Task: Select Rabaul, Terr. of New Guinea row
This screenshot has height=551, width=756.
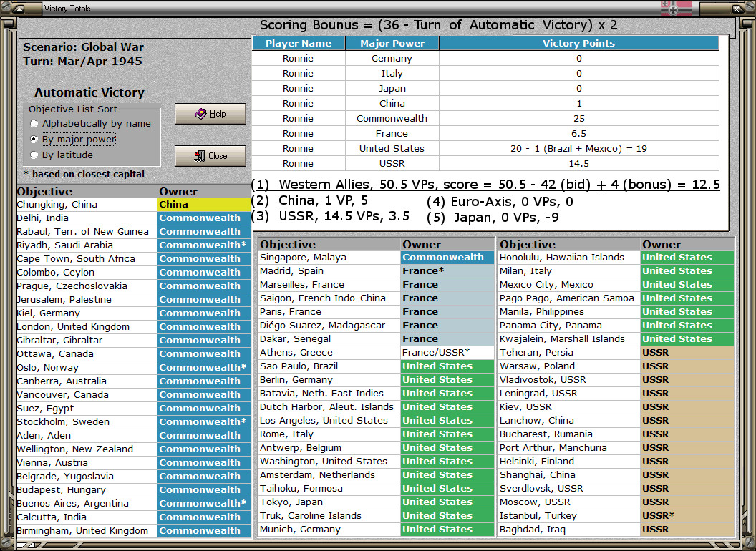Action: 134,231
